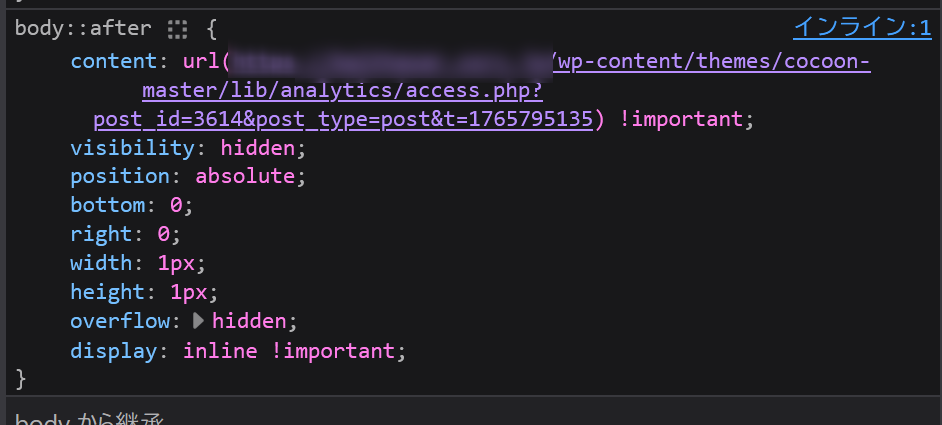This screenshot has height=425, width=942.
Task: Click the visibility value hidden
Action: 258,148
